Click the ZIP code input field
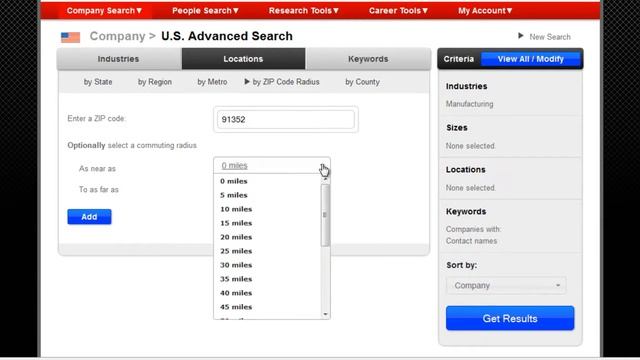This screenshot has height=360, width=640. (286, 120)
